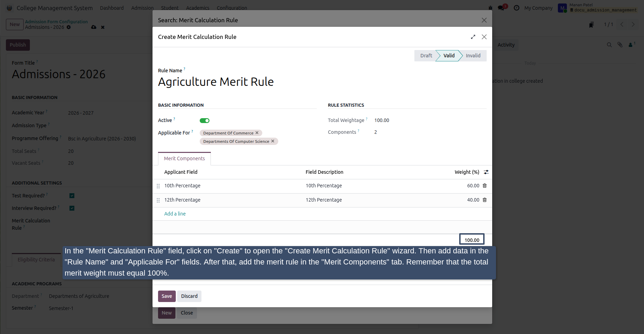Save the merit calculation rule

click(167, 296)
